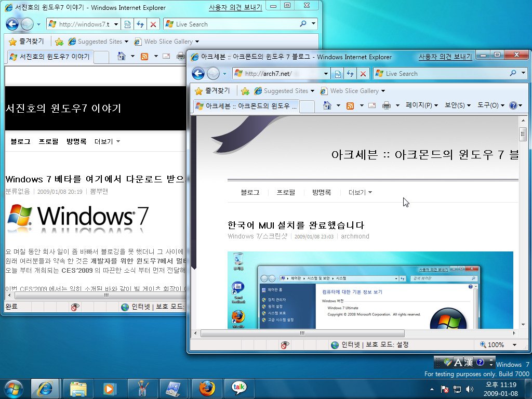
Task: Print page via printer icon, arch7.net window
Action: coord(386,105)
